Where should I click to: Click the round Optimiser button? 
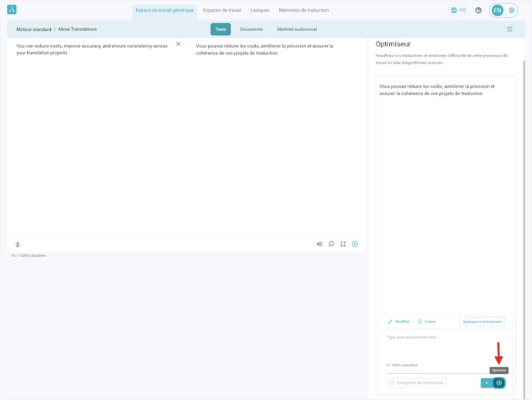499,383
